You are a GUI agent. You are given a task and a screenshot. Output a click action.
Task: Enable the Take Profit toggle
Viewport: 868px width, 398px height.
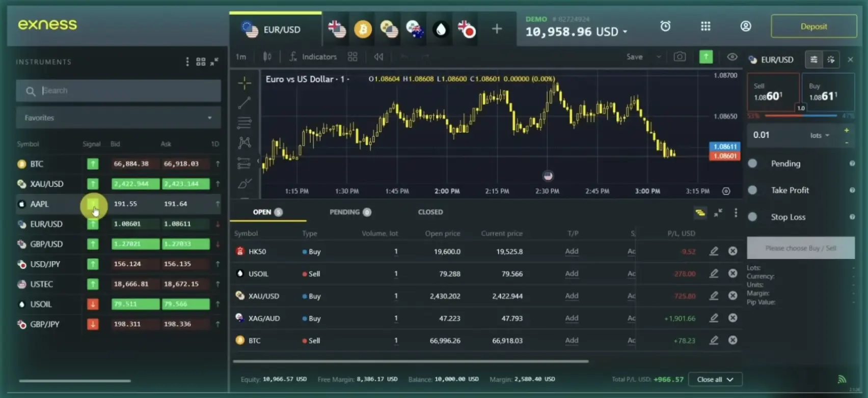[x=752, y=190]
